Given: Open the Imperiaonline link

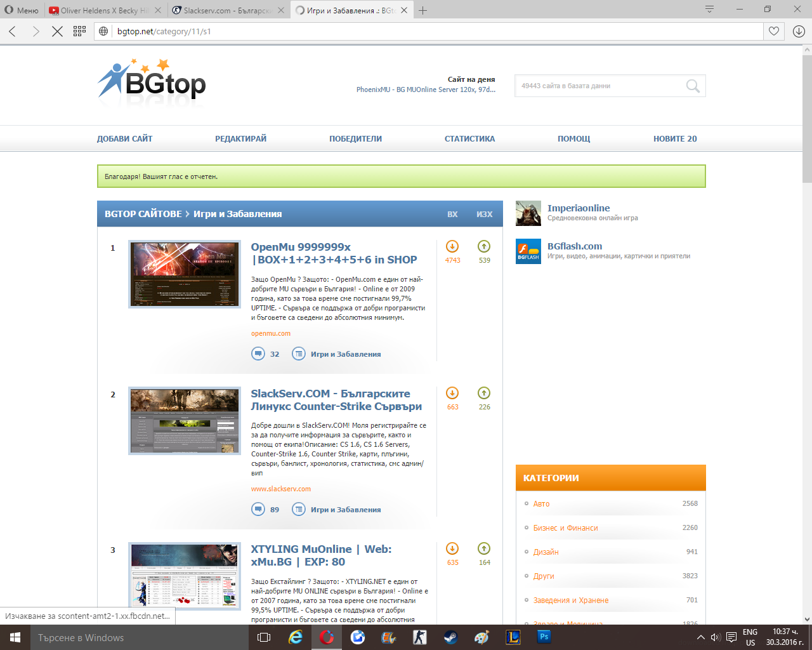Looking at the screenshot, I should pos(579,208).
